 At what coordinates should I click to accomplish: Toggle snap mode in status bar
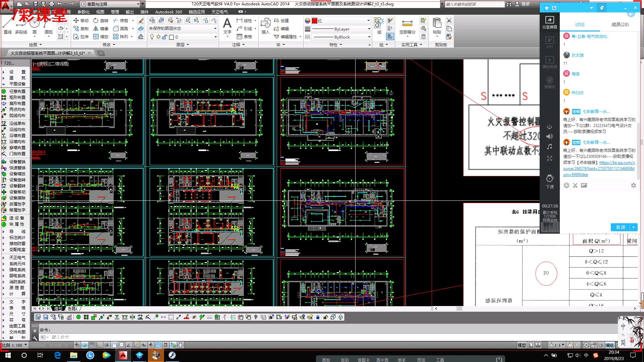pos(85,345)
